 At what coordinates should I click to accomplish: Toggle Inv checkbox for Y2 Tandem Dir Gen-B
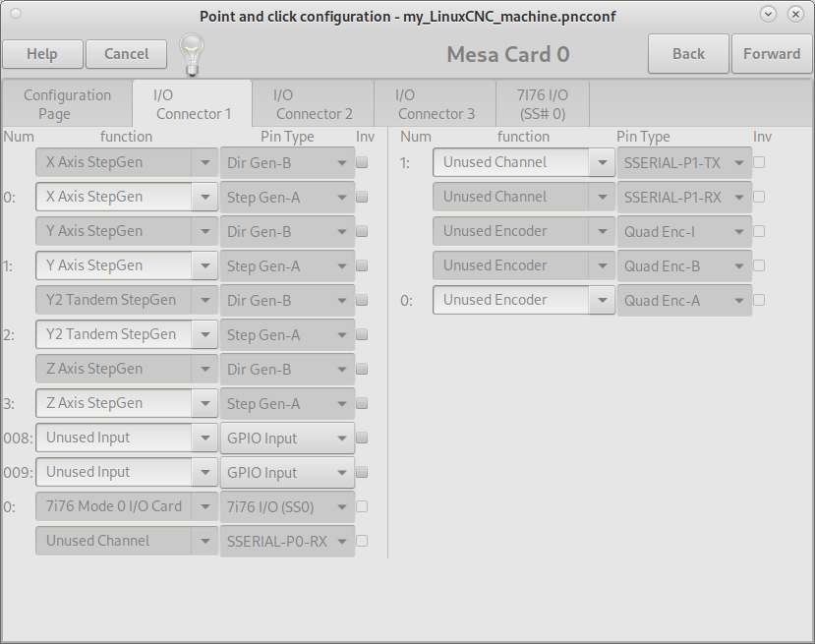coord(362,300)
